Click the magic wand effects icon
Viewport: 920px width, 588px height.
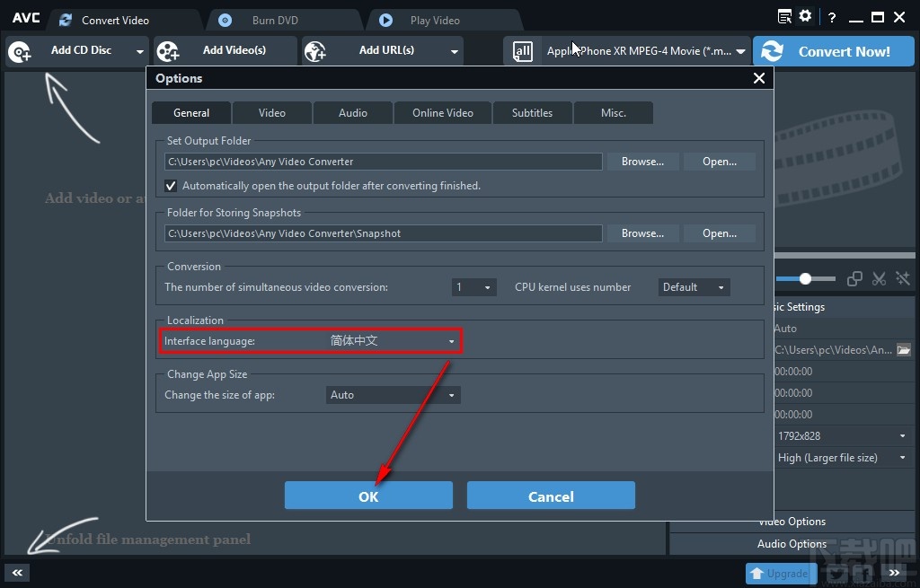901,279
